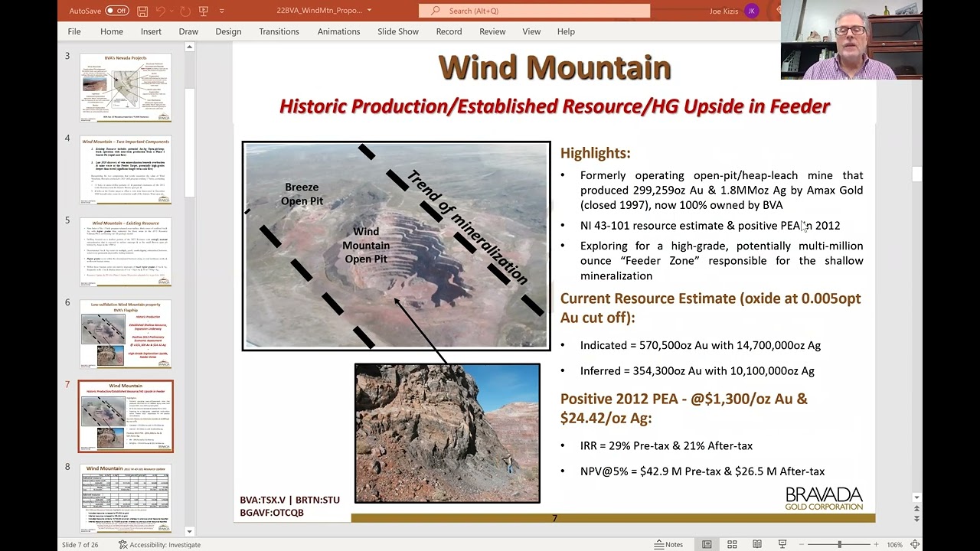Go to next slide double-arrow button
Screen dimensions: 980x551
click(x=916, y=519)
